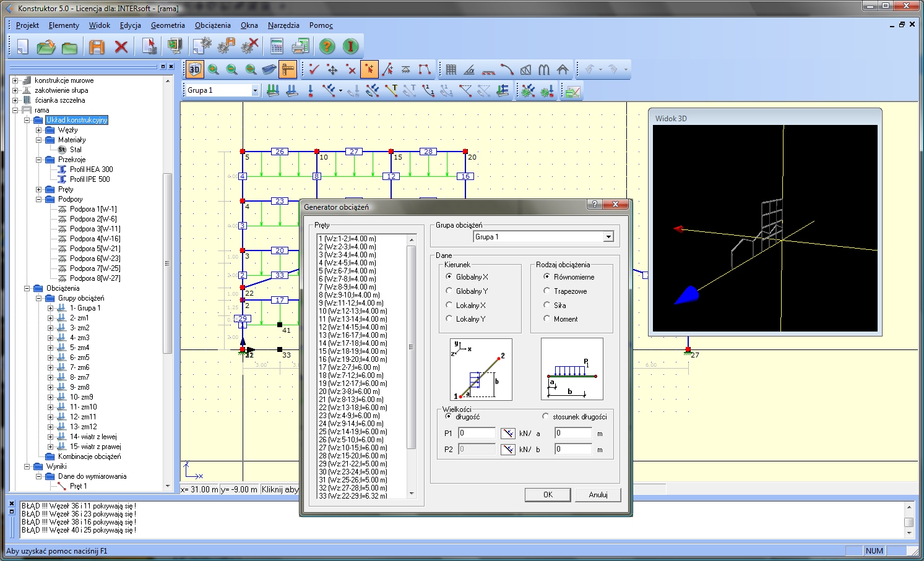Open the Widok menu

[99, 25]
